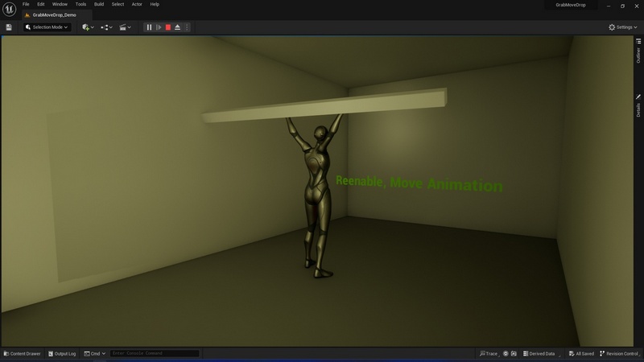The image size is (644, 362).
Task: Pause the running simulation
Action: click(x=149, y=27)
